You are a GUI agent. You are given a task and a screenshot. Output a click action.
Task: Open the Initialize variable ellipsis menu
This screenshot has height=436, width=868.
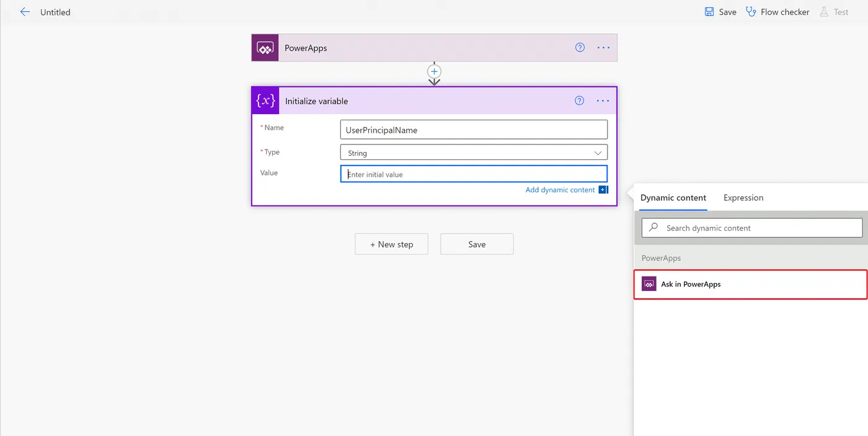(603, 100)
